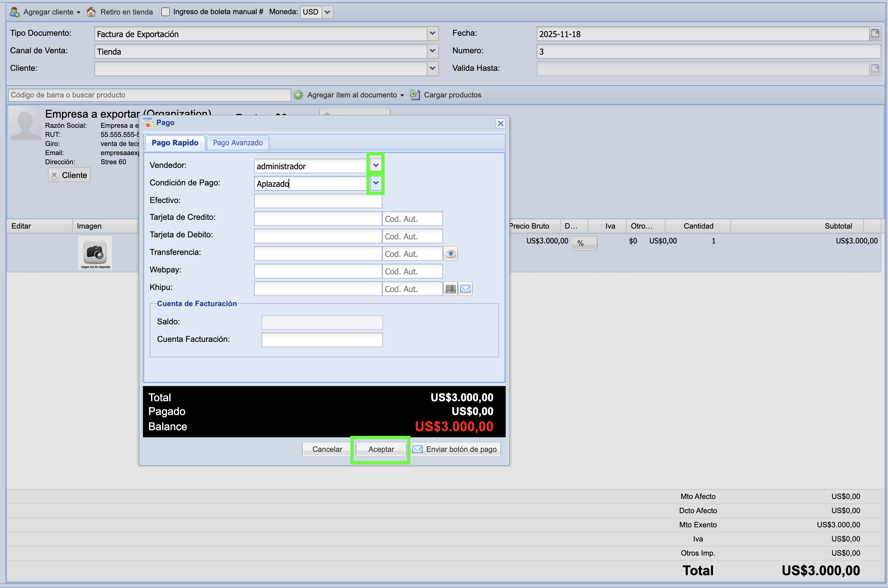Click the percent discount button in row

pos(584,243)
